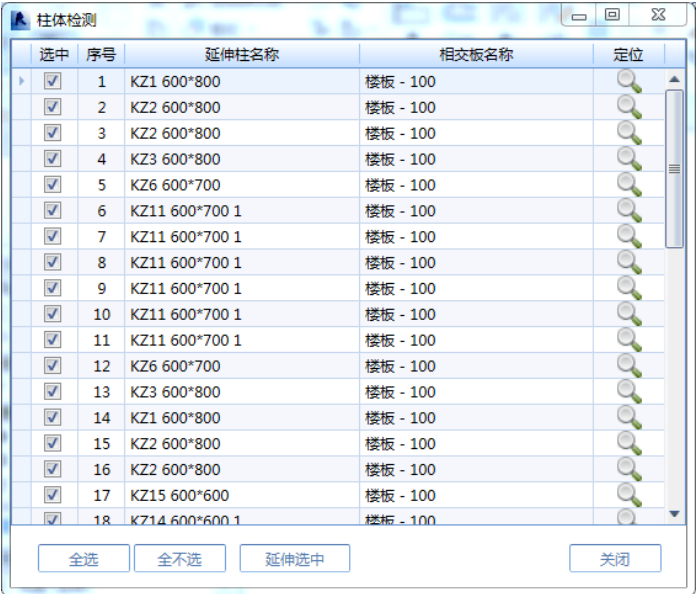The height and width of the screenshot is (594, 696).
Task: Select the row header arrow of row 1
Action: pyautogui.click(x=21, y=81)
